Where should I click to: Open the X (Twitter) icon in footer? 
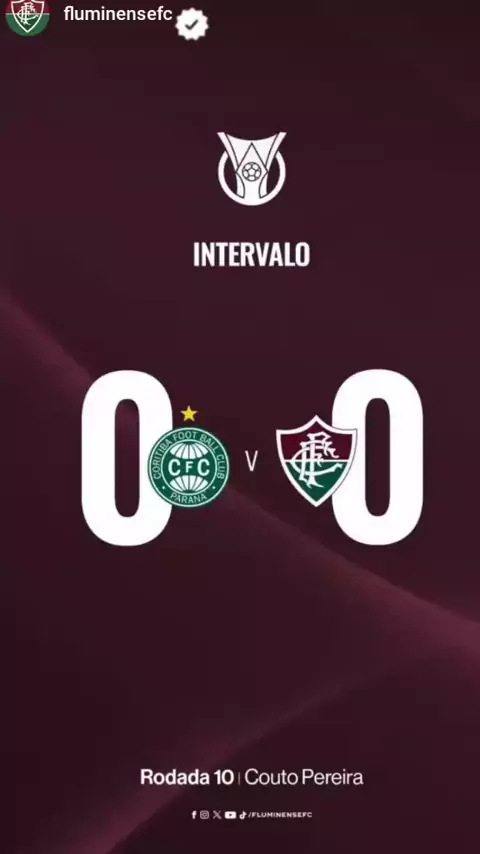point(217,815)
